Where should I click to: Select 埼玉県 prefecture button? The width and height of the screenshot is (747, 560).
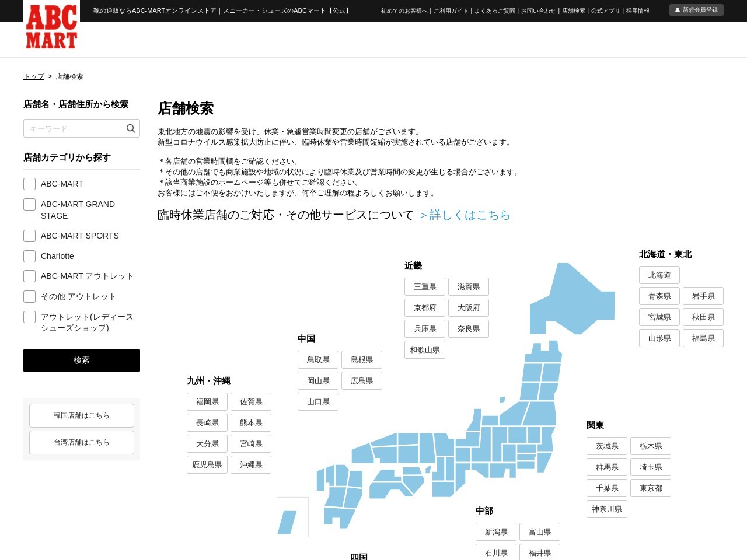point(651,467)
